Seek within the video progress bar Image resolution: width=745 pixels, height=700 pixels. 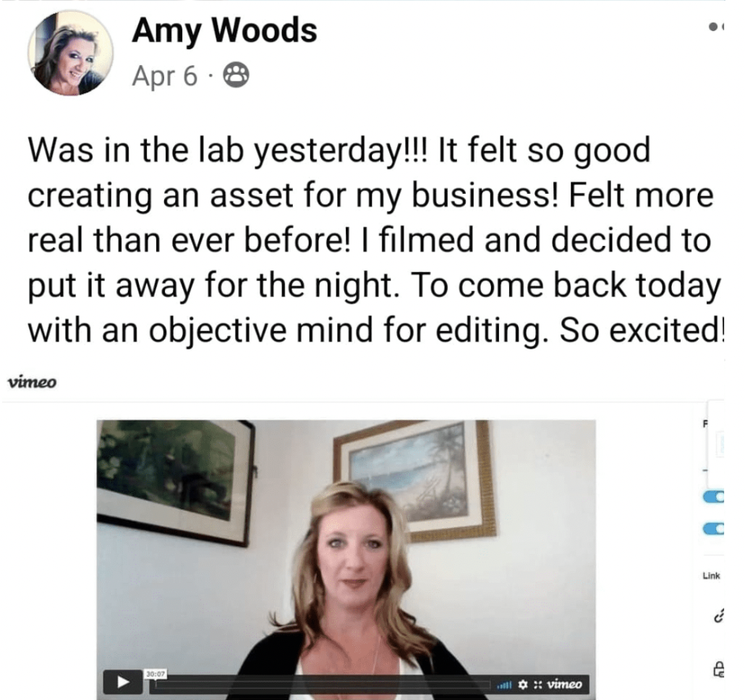point(322,684)
